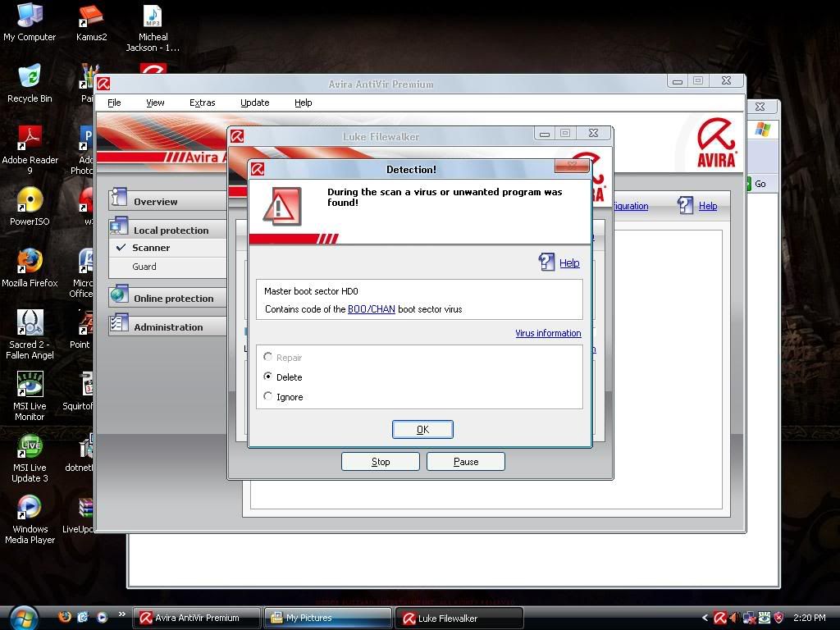Open the Help link in Avira main window

click(708, 206)
